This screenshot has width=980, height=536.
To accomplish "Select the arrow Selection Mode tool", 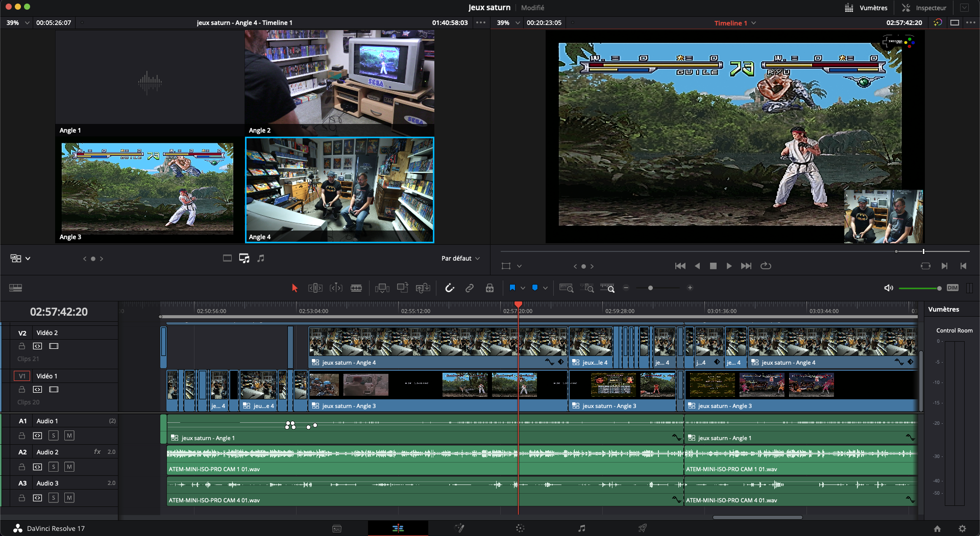I will coord(295,288).
